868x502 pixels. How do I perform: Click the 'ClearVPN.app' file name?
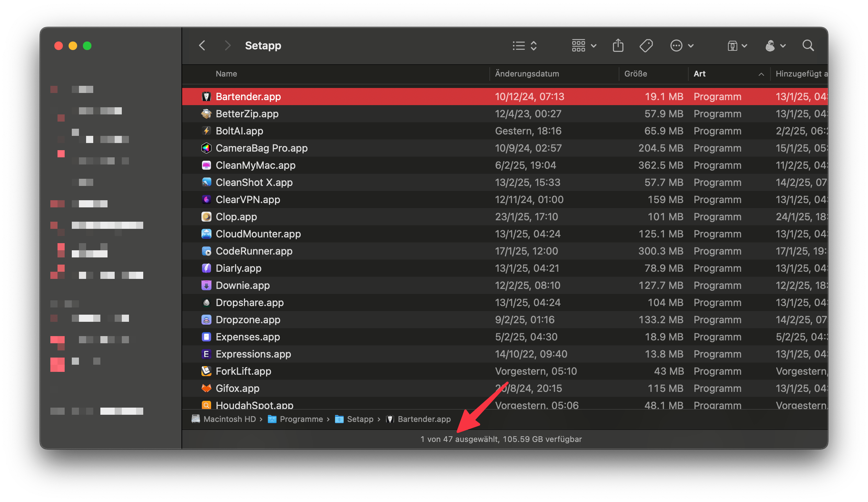coord(248,200)
